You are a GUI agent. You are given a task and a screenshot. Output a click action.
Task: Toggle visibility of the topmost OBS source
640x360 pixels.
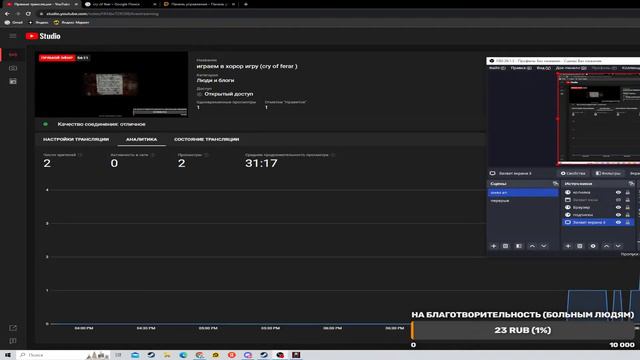click(618, 192)
